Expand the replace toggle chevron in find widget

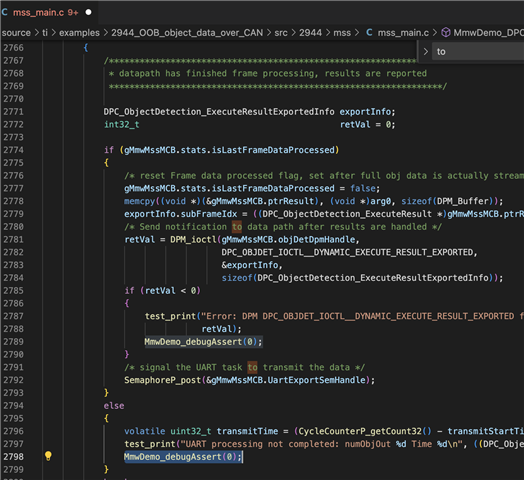[x=425, y=51]
